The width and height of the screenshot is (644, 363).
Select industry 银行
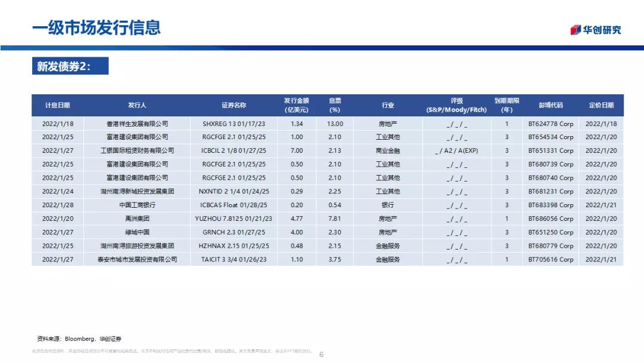pyautogui.click(x=388, y=205)
